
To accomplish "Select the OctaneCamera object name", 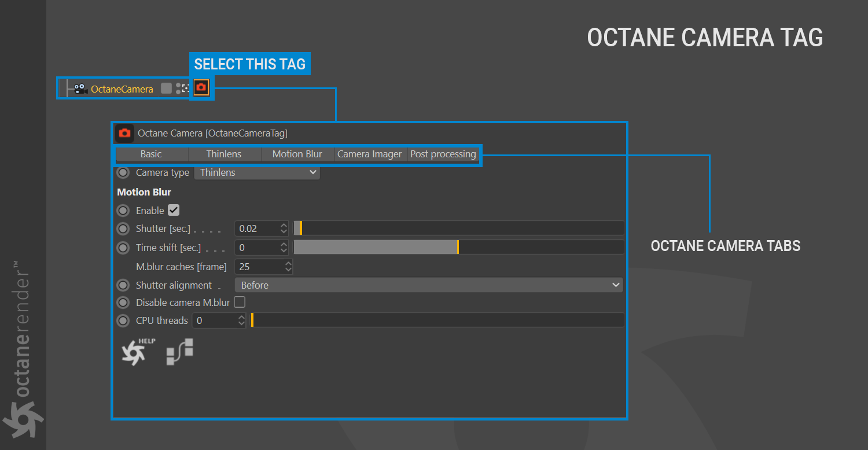I will click(122, 89).
